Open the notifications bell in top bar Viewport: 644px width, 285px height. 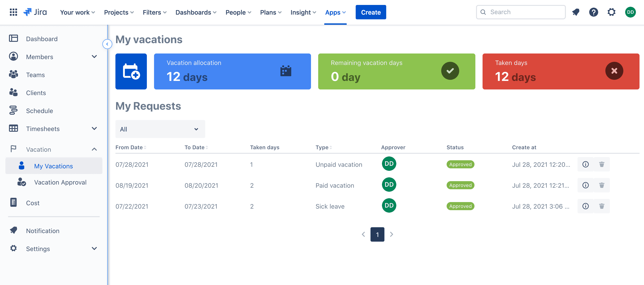click(x=576, y=12)
